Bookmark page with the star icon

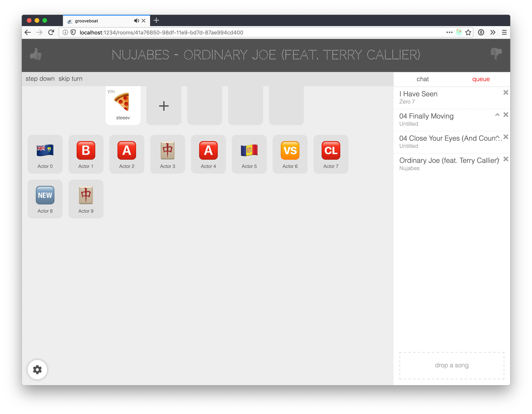click(468, 32)
